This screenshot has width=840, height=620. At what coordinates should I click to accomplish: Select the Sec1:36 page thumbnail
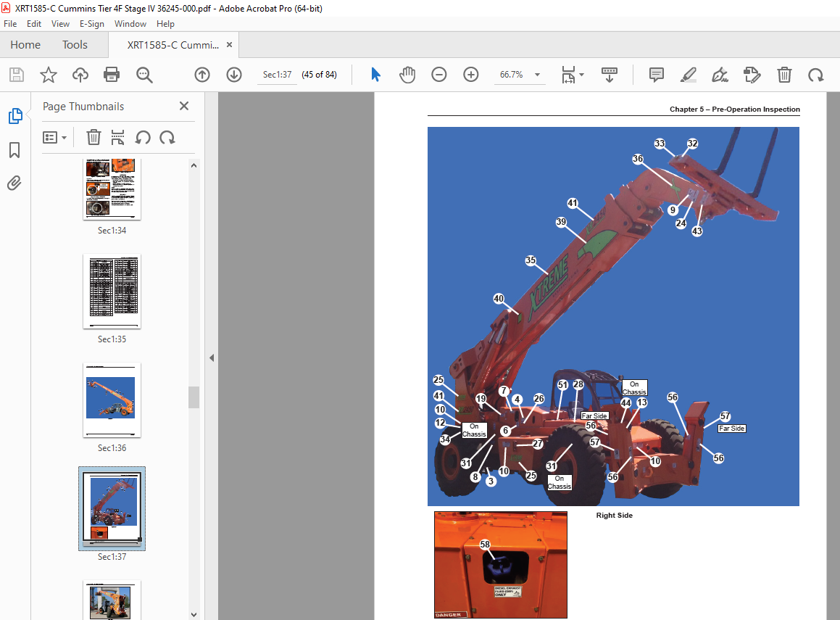click(112, 400)
